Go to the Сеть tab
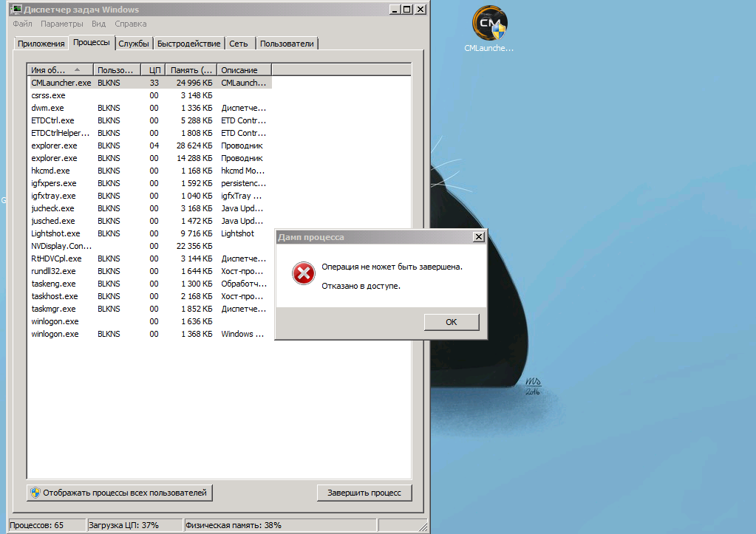This screenshot has height=534, width=756. 238,44
